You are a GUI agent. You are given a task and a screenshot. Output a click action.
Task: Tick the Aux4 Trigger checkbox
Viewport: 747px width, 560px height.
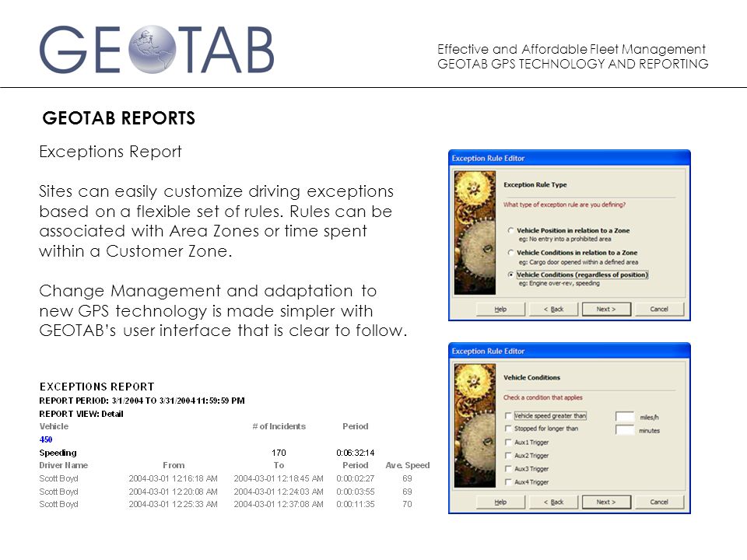[x=508, y=482]
